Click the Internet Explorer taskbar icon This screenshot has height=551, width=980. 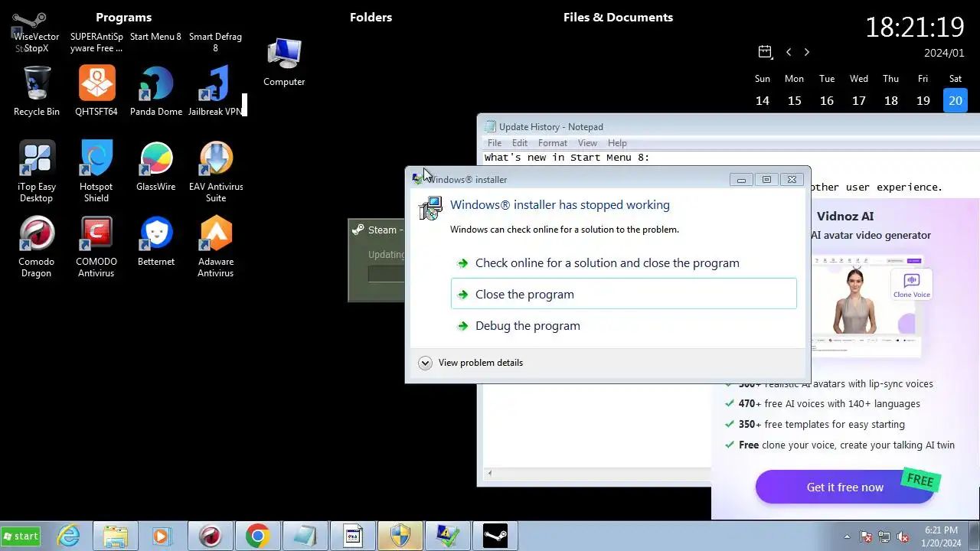tap(69, 536)
